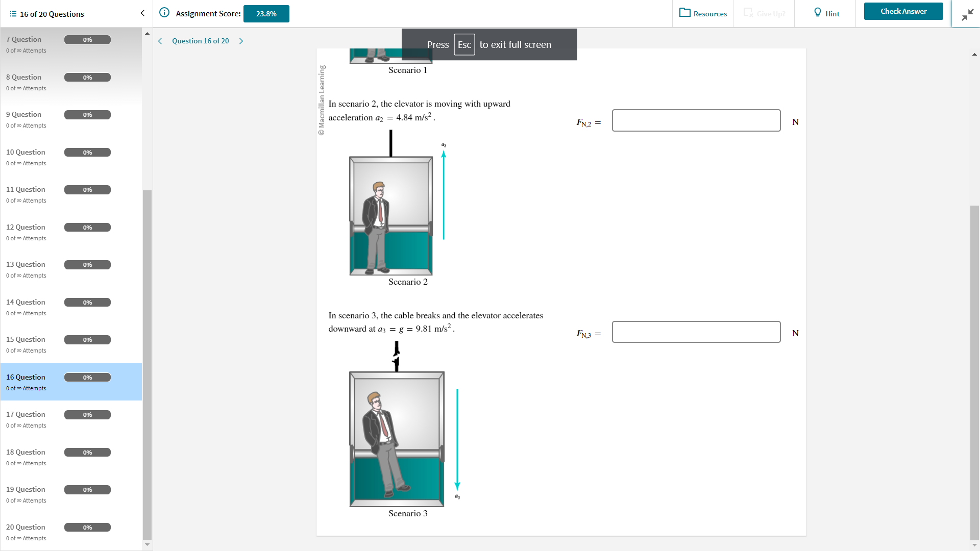Viewport: 980px width, 551px height.
Task: Go to next question arrow
Action: point(241,41)
